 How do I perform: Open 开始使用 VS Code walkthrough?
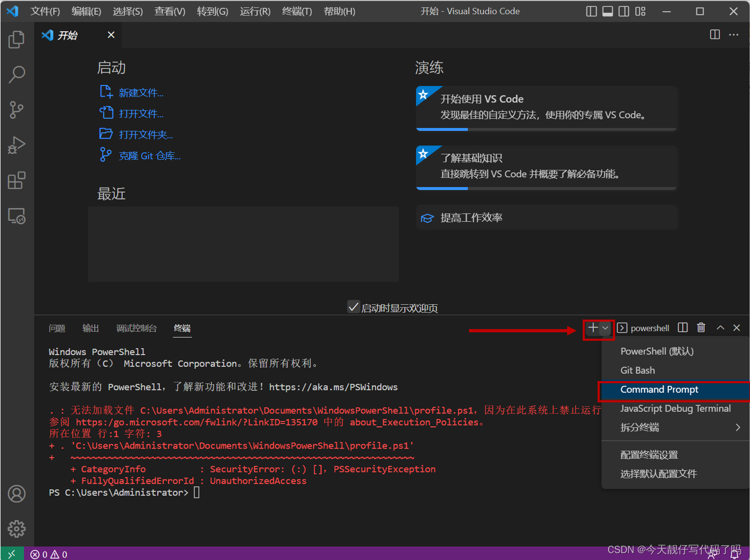tap(547, 108)
